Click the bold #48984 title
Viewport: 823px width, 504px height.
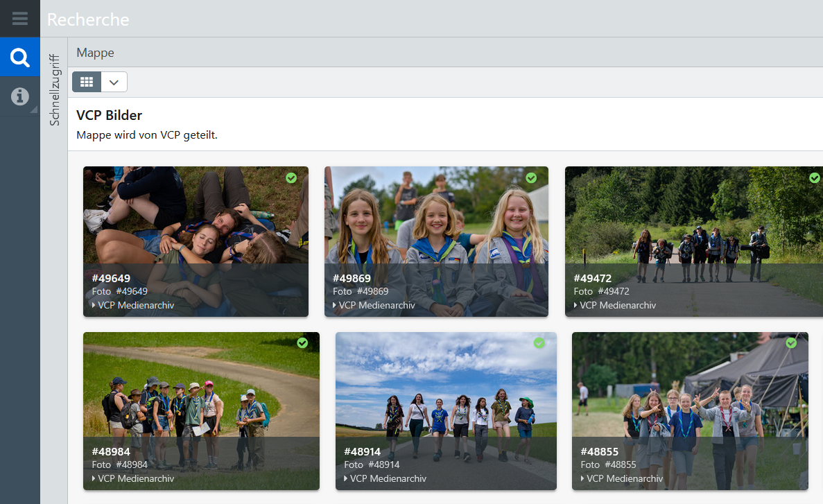point(111,451)
